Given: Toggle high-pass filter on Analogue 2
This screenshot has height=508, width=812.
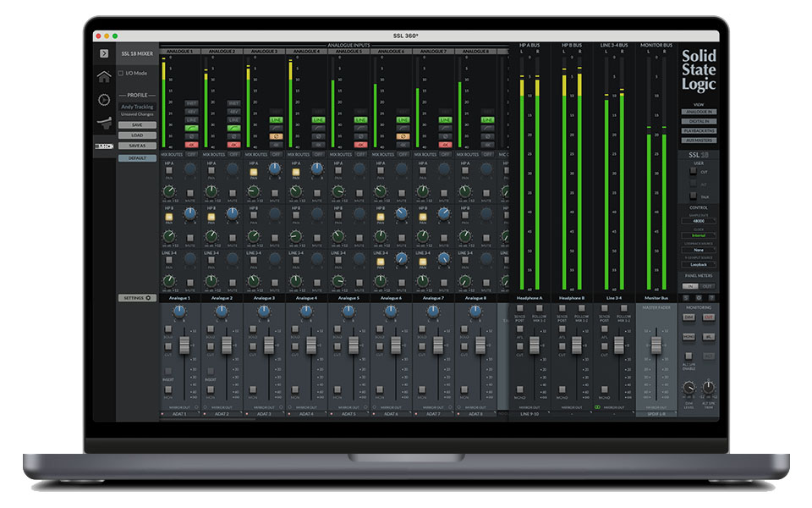Looking at the screenshot, I should [x=234, y=128].
